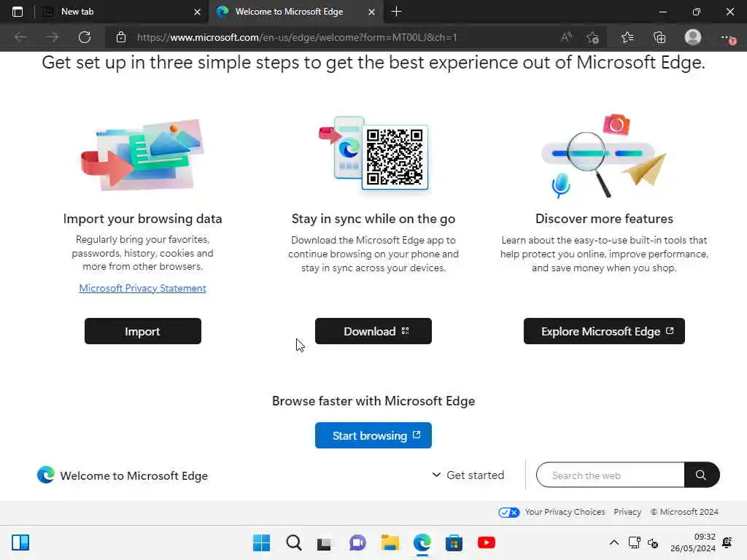Click the Import button
Screen dimensions: 747x560
142,331
